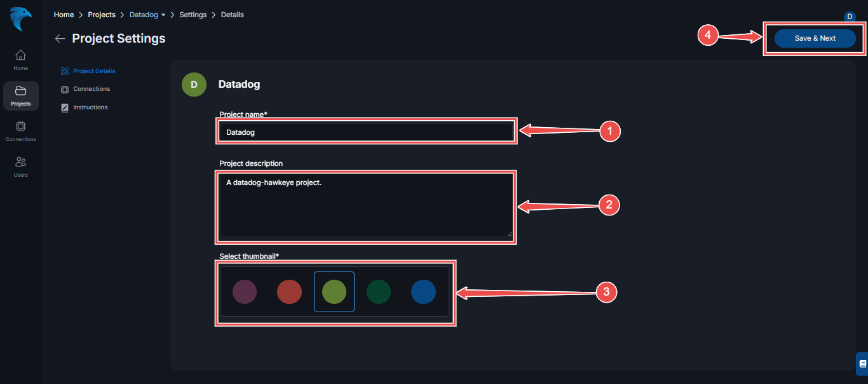Go to Connections in left sidebar
The width and height of the screenshot is (868, 384).
(20, 131)
